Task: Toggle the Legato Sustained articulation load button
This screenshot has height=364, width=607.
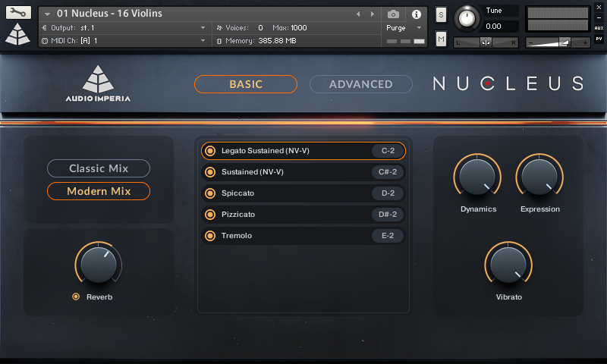Action: [210, 151]
